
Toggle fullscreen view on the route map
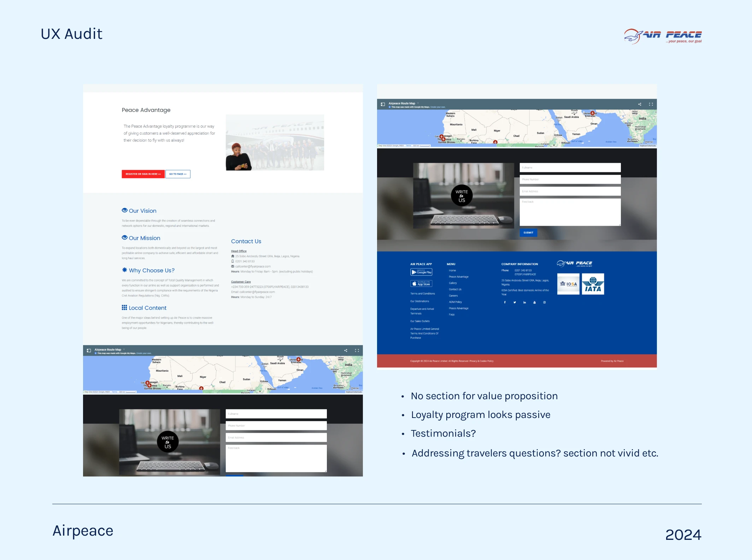tap(651, 104)
